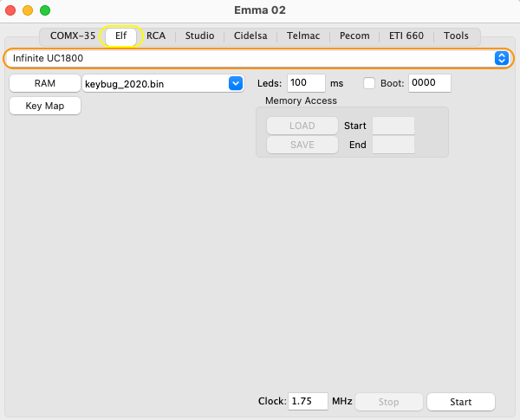
Task: Open the Infinite UC1800 computer dropdown
Action: coord(258,58)
